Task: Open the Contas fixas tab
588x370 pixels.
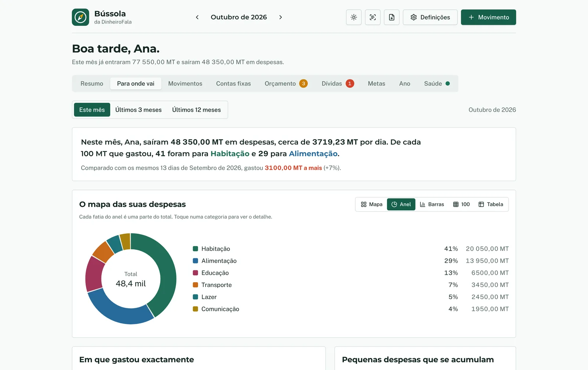Action: point(233,83)
